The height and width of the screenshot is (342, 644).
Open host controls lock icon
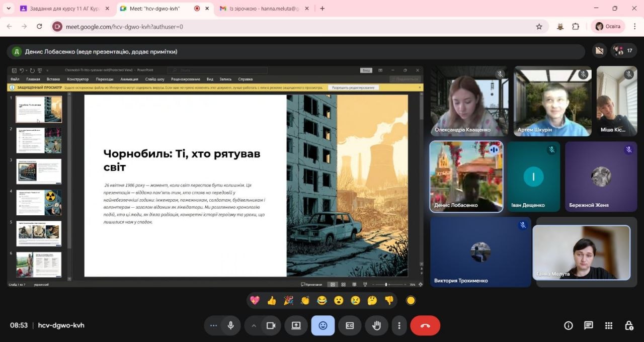pyautogui.click(x=629, y=325)
